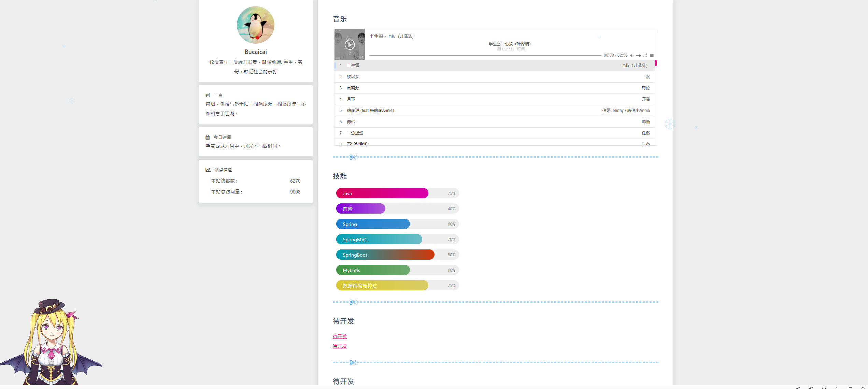868x389 pixels.
Task: Toggle the loop repeat icon
Action: tap(645, 55)
